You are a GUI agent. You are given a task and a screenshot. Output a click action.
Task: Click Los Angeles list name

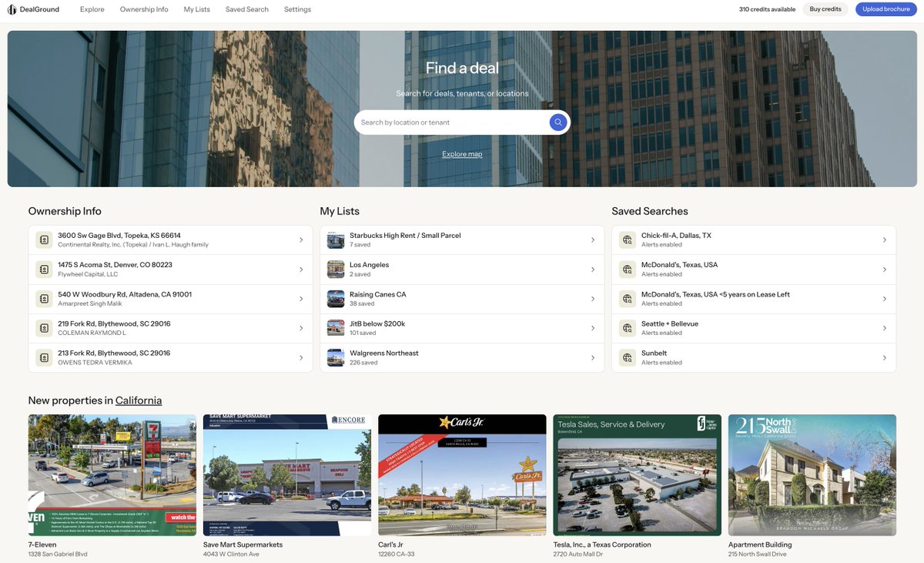click(x=370, y=265)
